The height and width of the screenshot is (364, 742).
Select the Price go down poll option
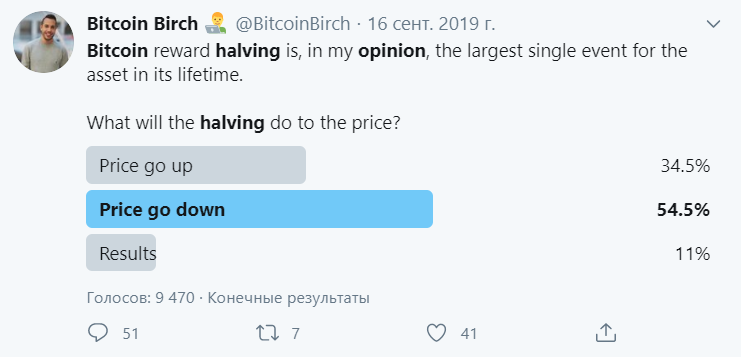pyautogui.click(x=259, y=209)
